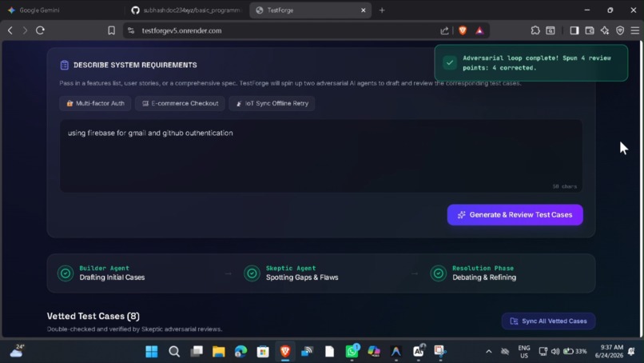This screenshot has height=363, width=644.
Task: Launch Microsoft Edge from taskbar
Action: (241, 352)
